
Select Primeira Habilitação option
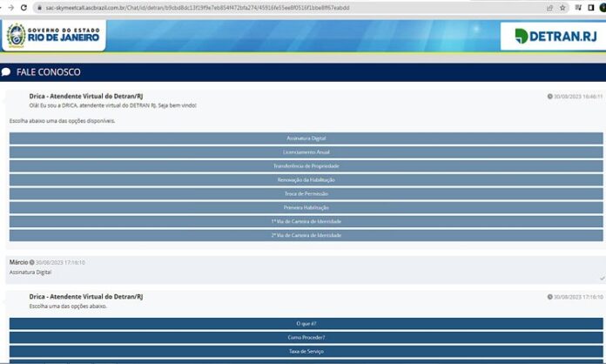306,208
